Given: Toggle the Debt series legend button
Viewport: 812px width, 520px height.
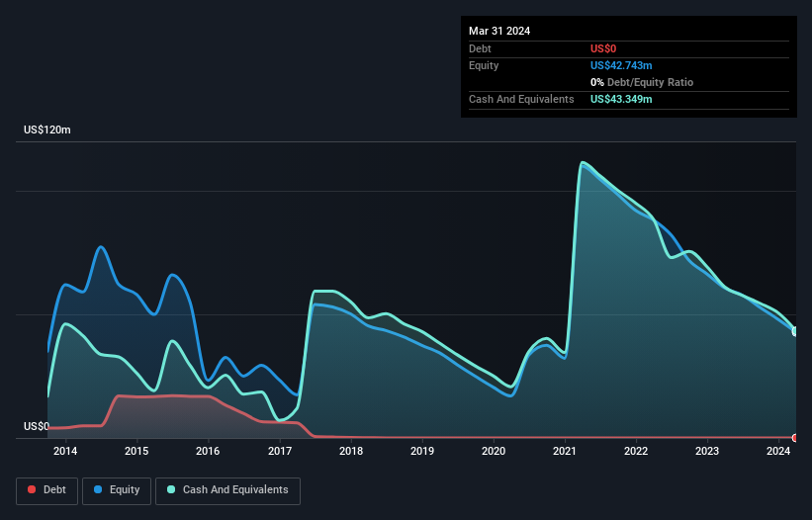Looking at the screenshot, I should (47, 490).
